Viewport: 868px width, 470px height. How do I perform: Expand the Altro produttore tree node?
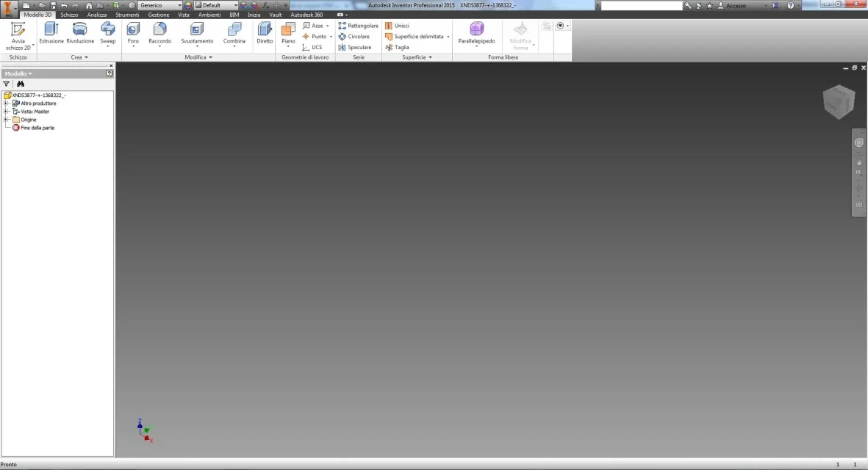[x=6, y=104]
